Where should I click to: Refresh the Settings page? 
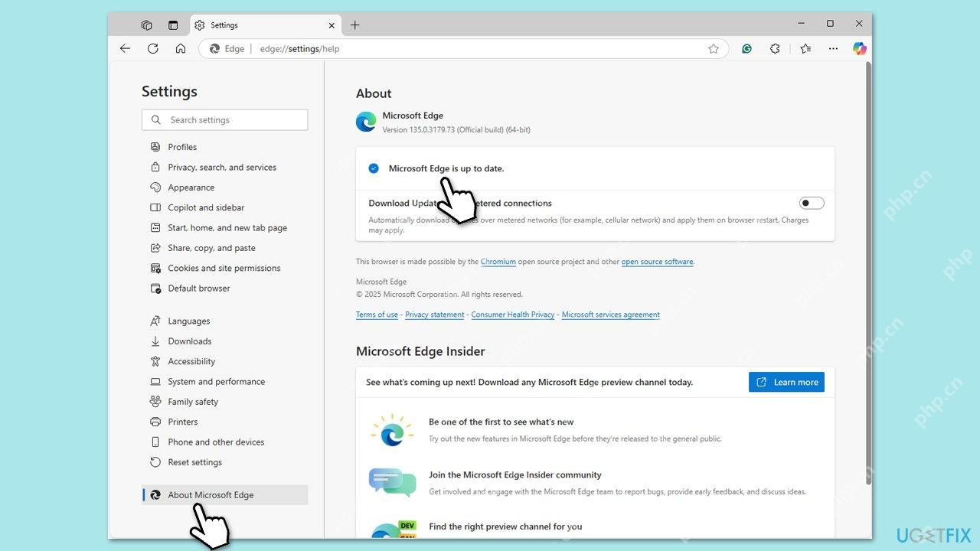click(x=152, y=48)
